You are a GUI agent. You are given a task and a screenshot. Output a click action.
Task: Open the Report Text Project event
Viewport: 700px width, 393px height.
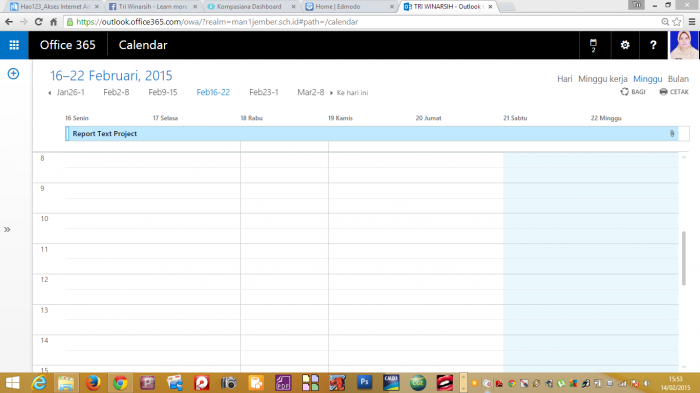(x=371, y=134)
